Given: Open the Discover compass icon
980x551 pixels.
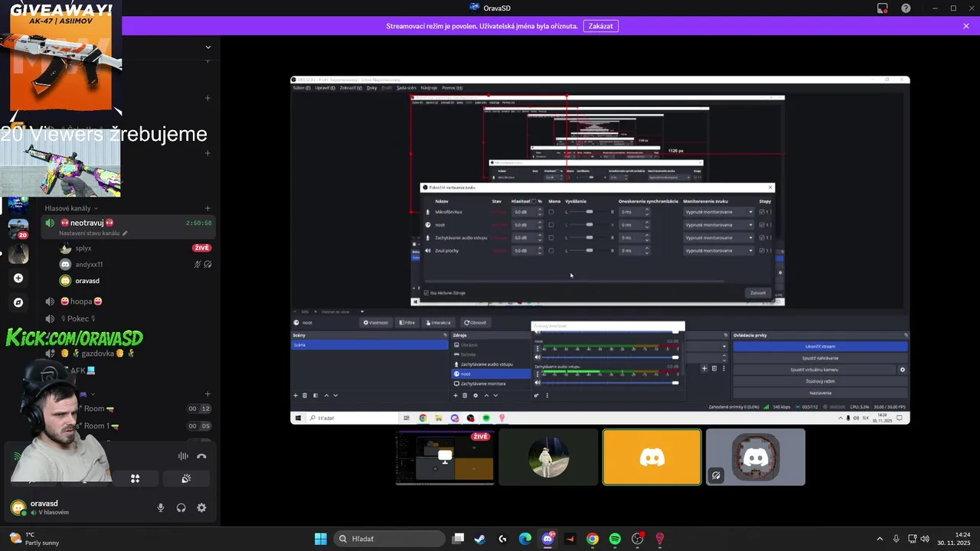Looking at the screenshot, I should [x=18, y=302].
